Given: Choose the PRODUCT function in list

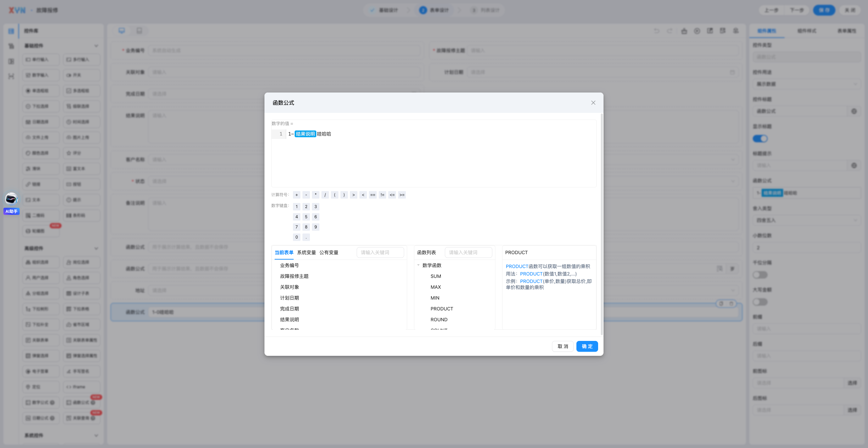Looking at the screenshot, I should pyautogui.click(x=442, y=309).
